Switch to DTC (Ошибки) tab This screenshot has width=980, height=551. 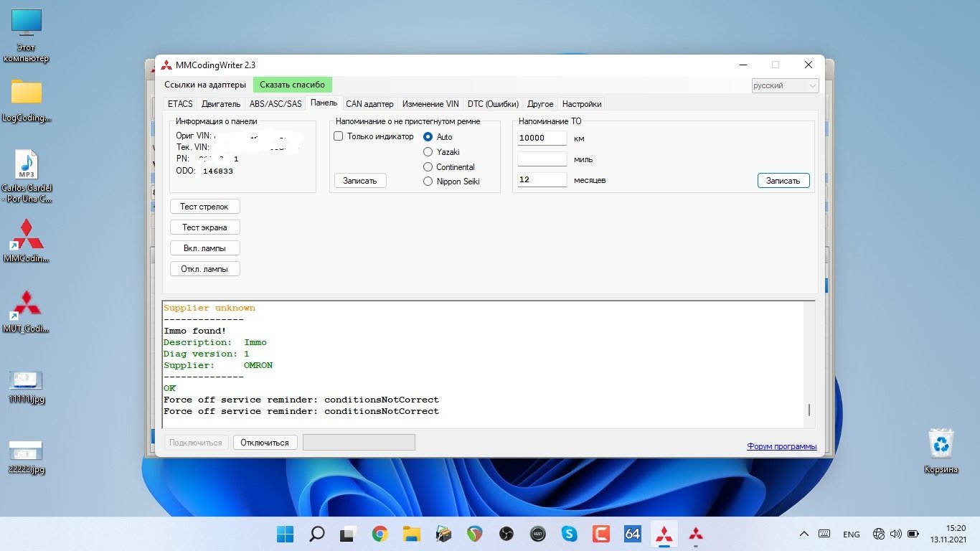tap(493, 104)
